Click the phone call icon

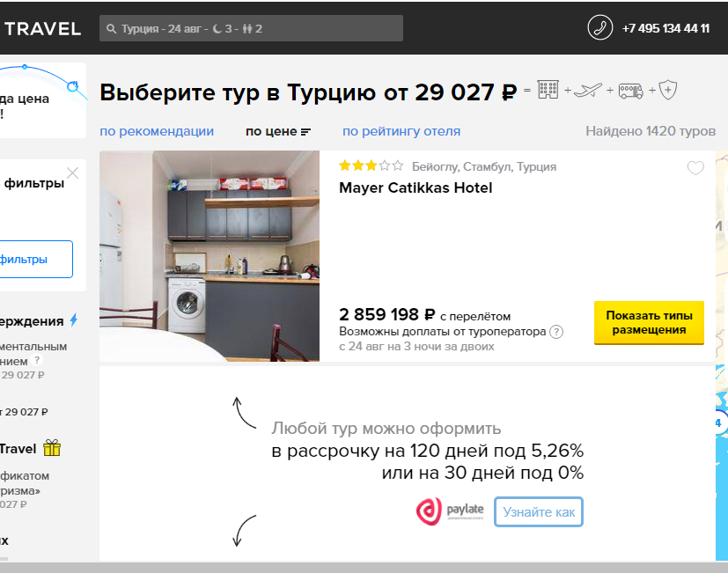coord(599,28)
